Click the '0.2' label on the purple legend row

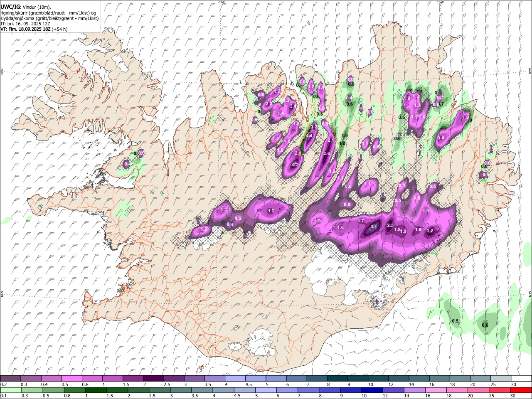[3, 384]
